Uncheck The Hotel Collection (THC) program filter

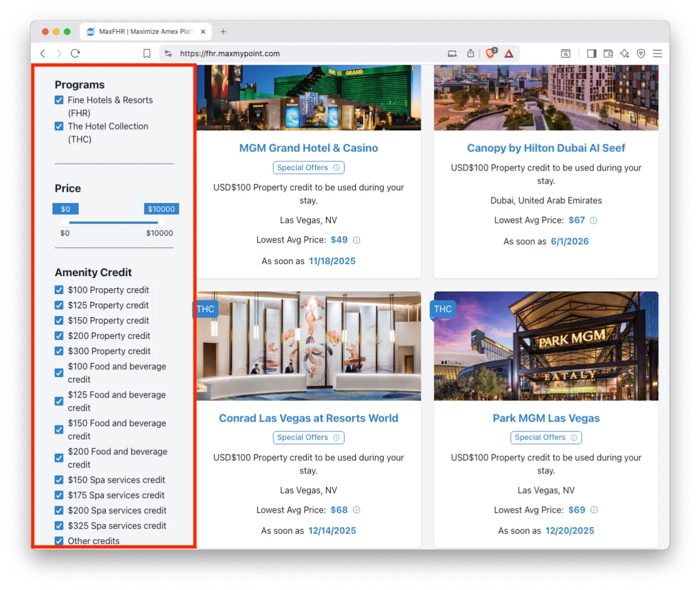[x=59, y=126]
